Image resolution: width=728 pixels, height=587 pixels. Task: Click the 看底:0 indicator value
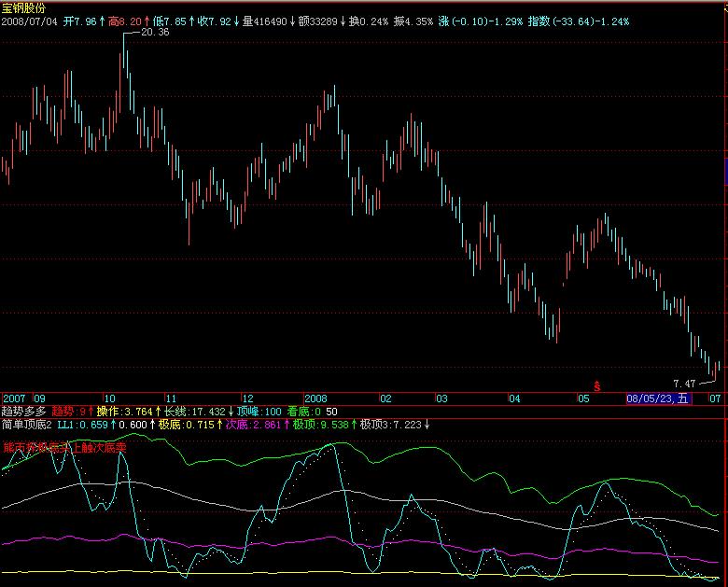tap(304, 412)
